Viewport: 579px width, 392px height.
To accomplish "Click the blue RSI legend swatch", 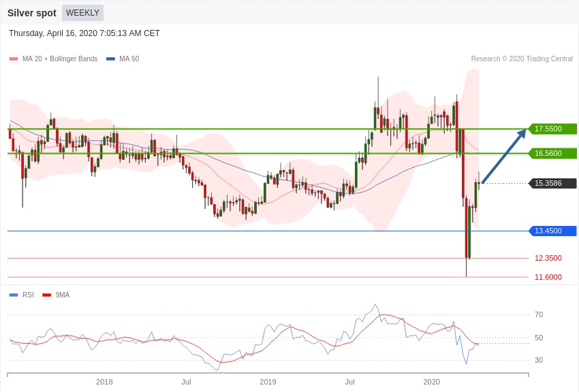I will coord(14,295).
